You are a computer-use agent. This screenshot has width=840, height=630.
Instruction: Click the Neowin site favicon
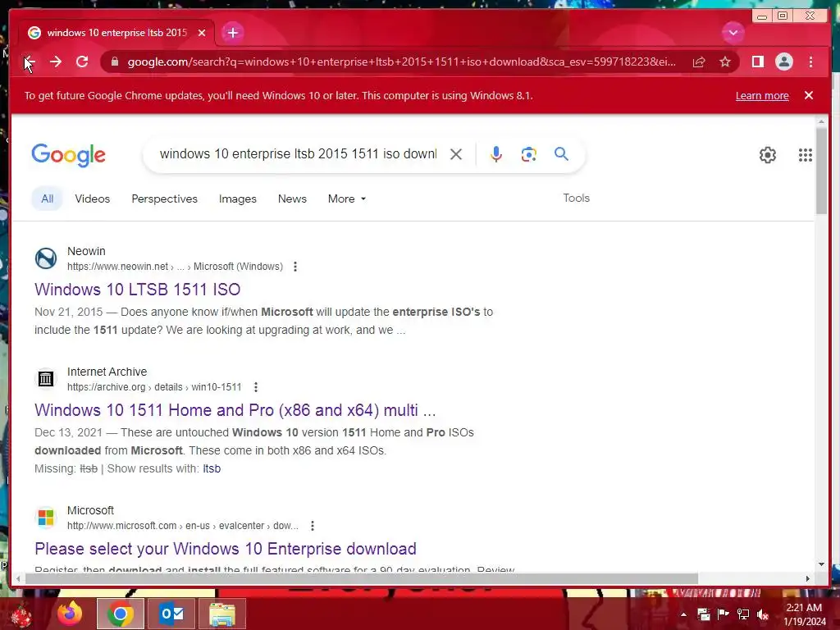tap(46, 258)
